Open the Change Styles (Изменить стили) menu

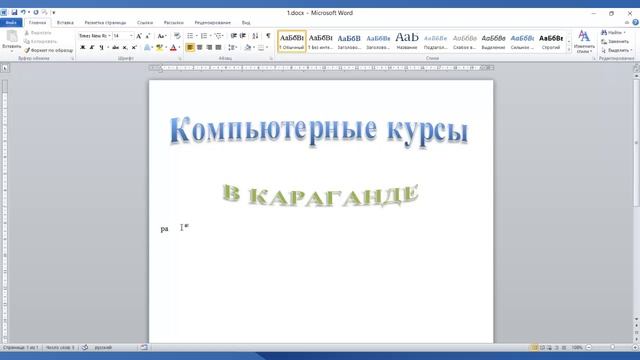[584, 42]
